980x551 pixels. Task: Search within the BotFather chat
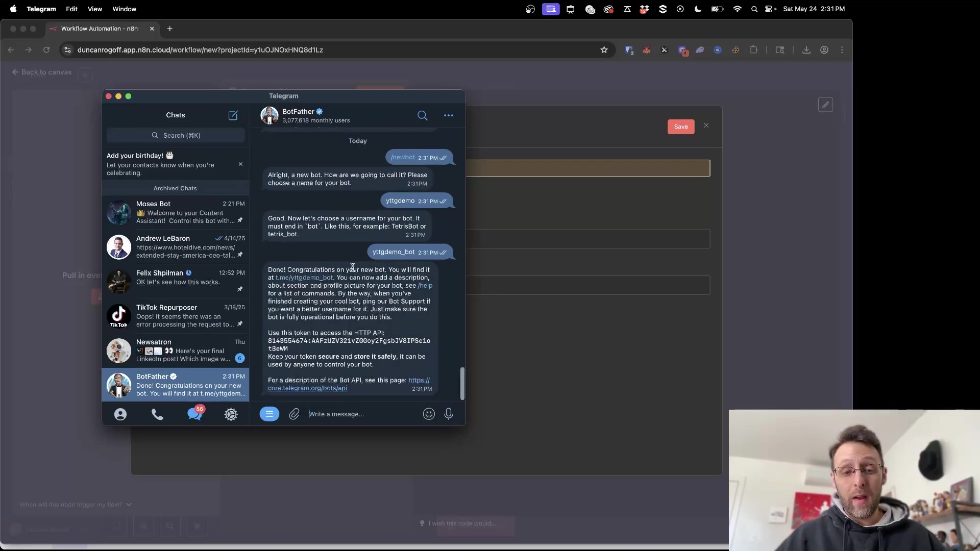tap(422, 115)
